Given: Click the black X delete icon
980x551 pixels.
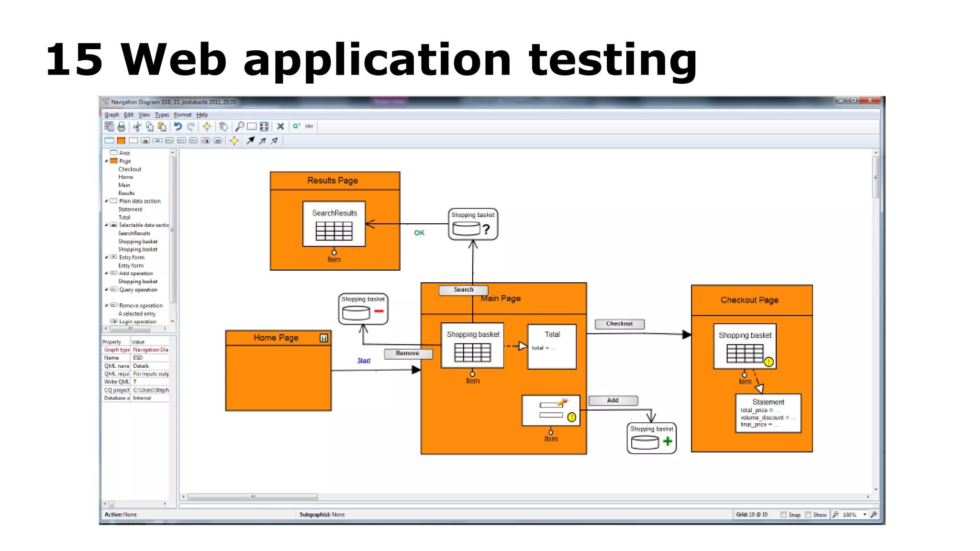Looking at the screenshot, I should (280, 127).
